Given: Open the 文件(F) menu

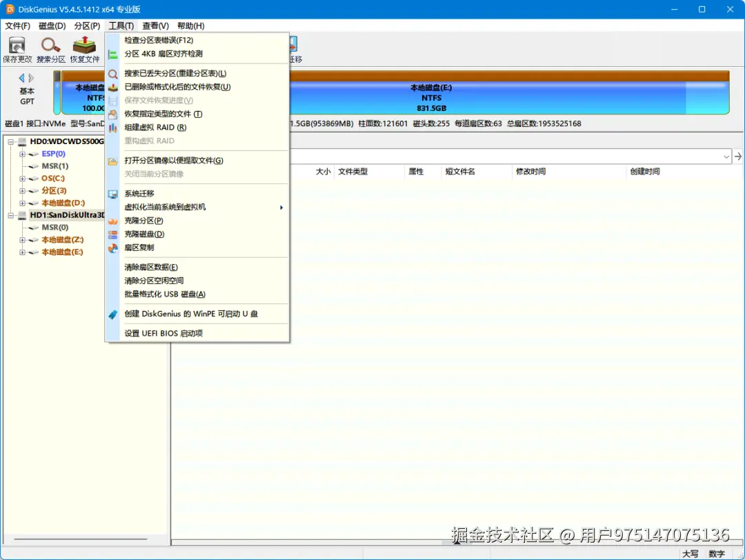Looking at the screenshot, I should click(17, 26).
